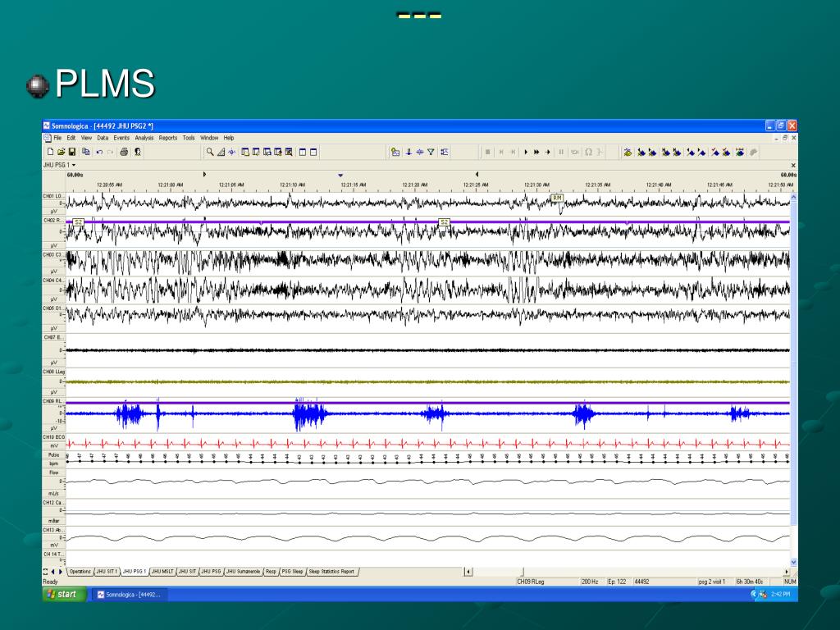The width and height of the screenshot is (840, 630).
Task: Click the New document icon
Action: [x=50, y=152]
